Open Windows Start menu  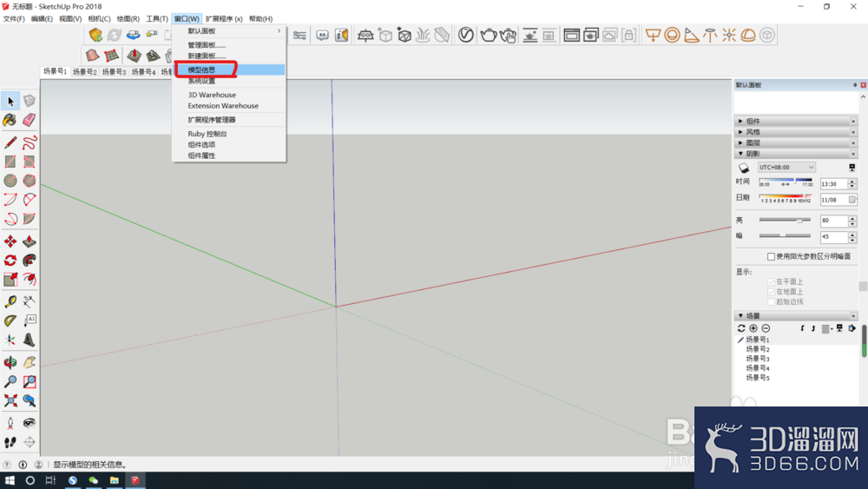click(10, 480)
